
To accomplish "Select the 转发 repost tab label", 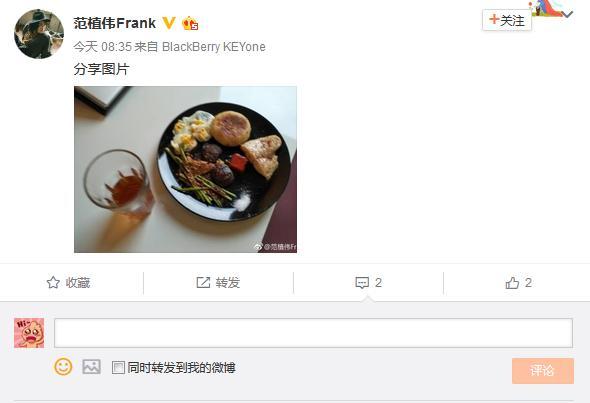I will click(x=228, y=283).
